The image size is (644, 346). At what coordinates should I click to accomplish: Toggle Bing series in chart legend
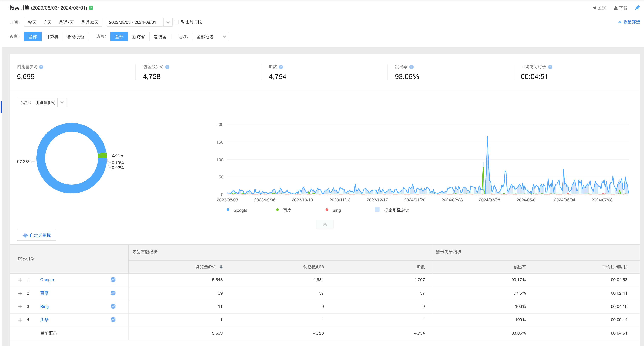[x=333, y=210]
